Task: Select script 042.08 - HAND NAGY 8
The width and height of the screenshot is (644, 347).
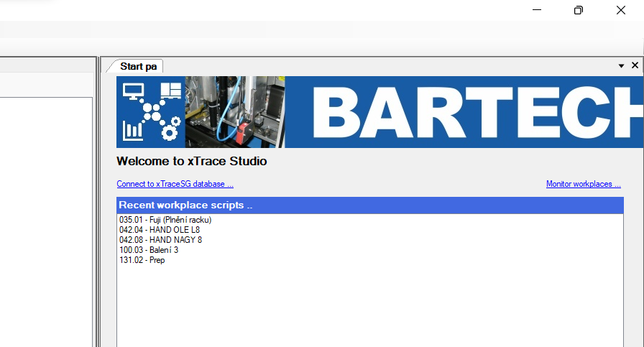Action: pyautogui.click(x=160, y=240)
